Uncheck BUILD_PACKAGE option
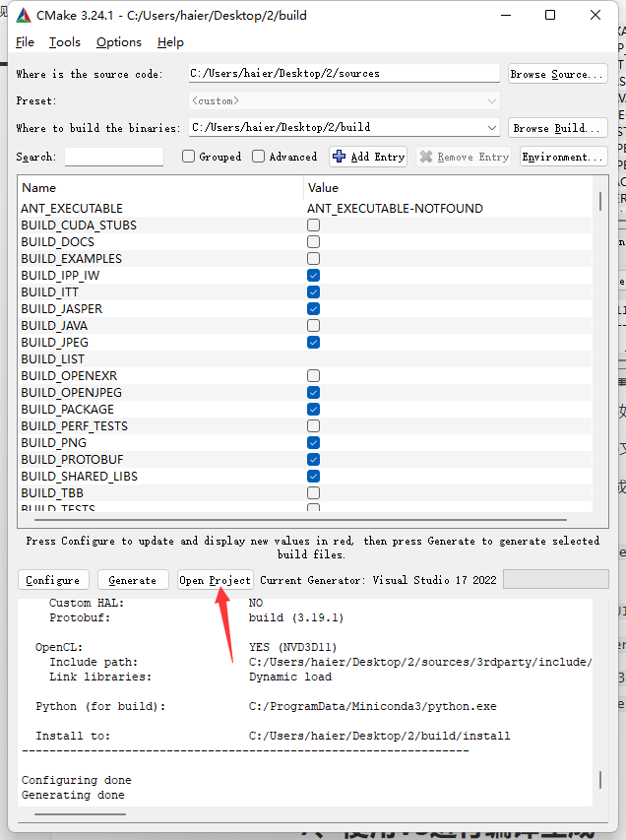Screen dimensions: 626x840 314,410
